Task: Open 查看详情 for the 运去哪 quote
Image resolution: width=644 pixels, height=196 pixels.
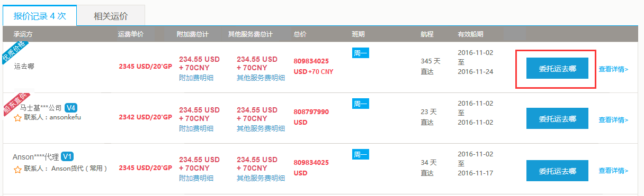Action: [x=613, y=69]
